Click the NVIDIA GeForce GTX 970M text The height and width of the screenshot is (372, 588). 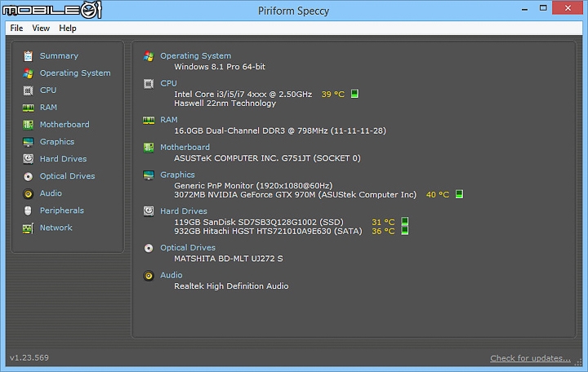pos(295,195)
